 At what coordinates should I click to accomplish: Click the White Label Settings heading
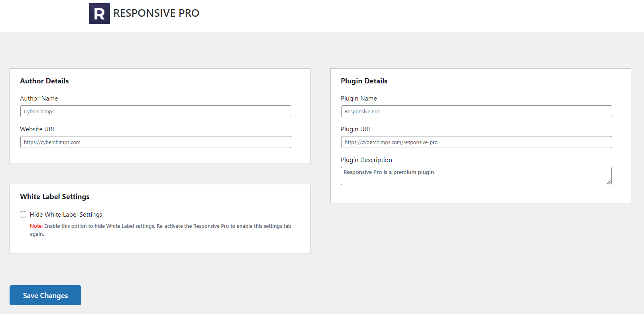point(55,197)
